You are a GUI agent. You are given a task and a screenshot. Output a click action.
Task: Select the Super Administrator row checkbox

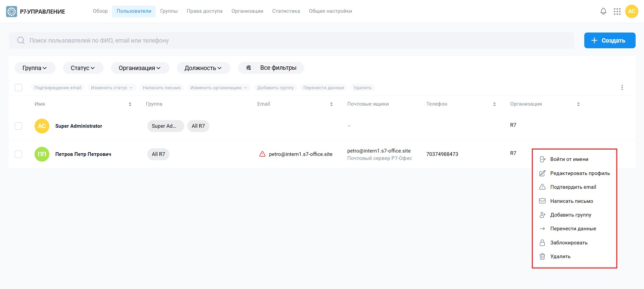point(18,126)
